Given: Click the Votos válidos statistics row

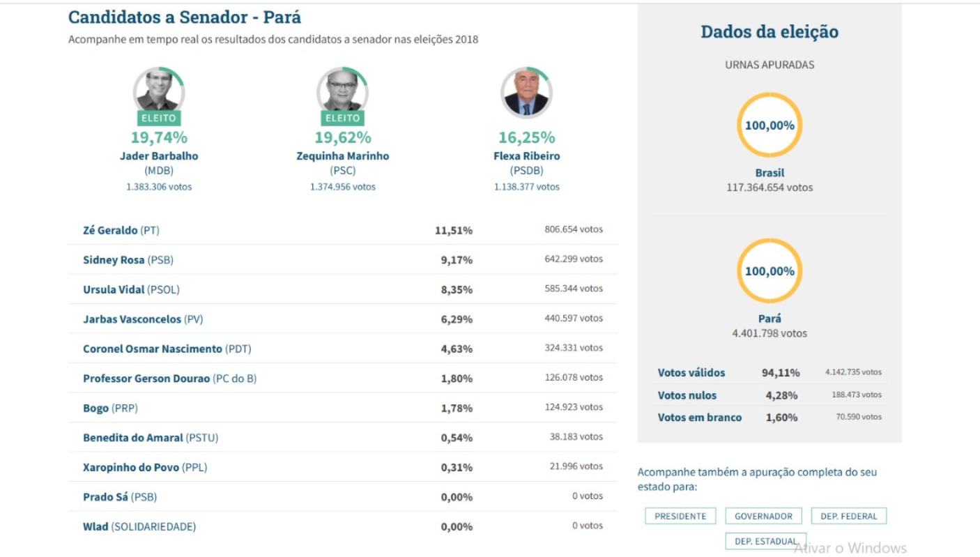Looking at the screenshot, I should pos(770,372).
